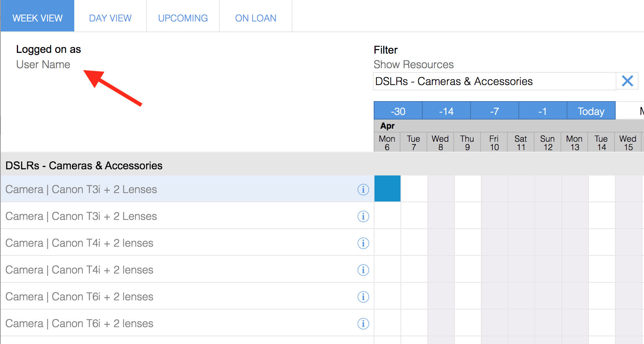Viewport: 644px width, 344px height.
Task: Select second Camera Canon T6i + 2 lenses row
Action: [x=187, y=323]
